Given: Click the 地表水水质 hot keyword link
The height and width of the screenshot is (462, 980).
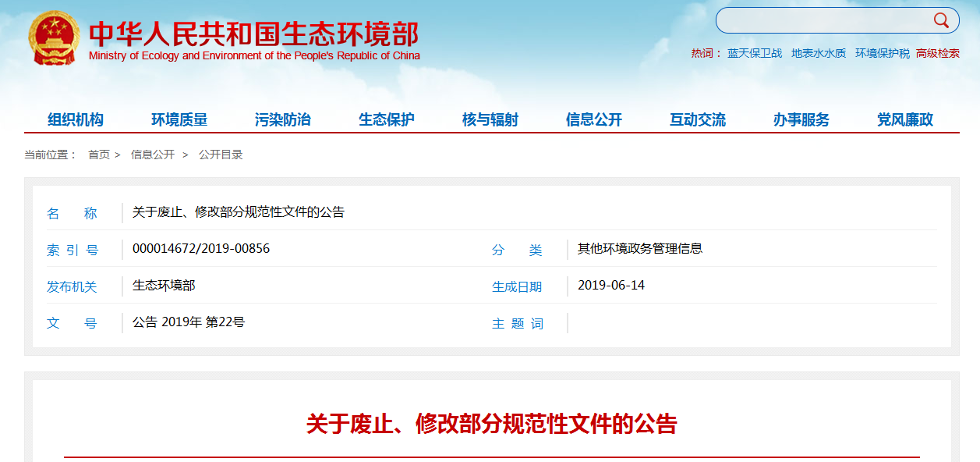Looking at the screenshot, I should [819, 53].
